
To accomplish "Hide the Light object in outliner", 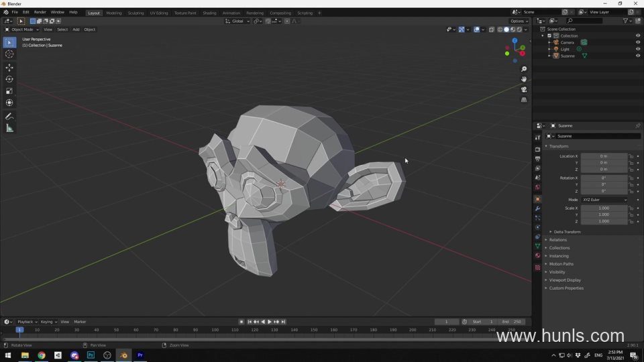I will (638, 49).
